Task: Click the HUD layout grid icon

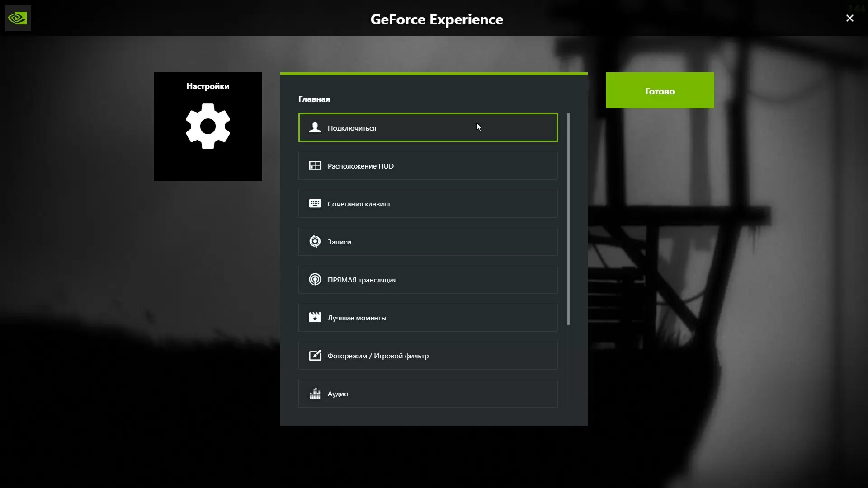Action: point(315,166)
